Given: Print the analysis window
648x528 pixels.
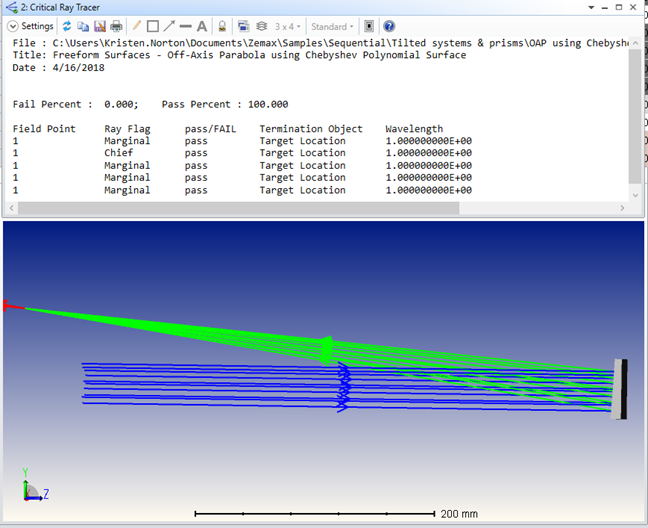Looking at the screenshot, I should point(116,26).
